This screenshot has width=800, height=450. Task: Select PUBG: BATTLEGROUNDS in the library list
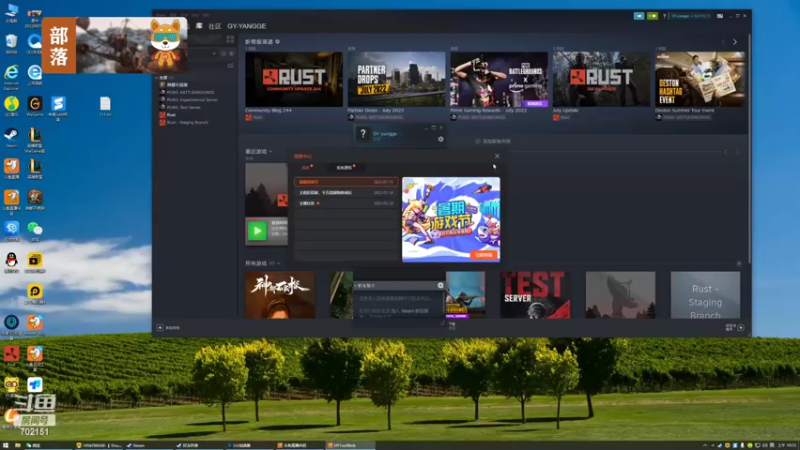click(190, 92)
